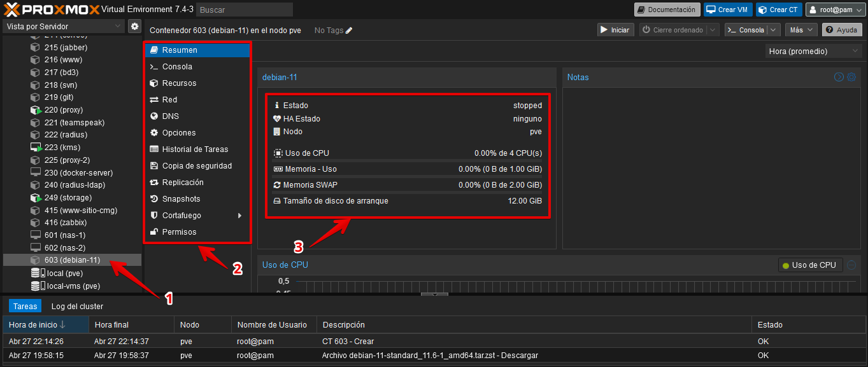Open Copia de seguridad section

click(x=197, y=165)
